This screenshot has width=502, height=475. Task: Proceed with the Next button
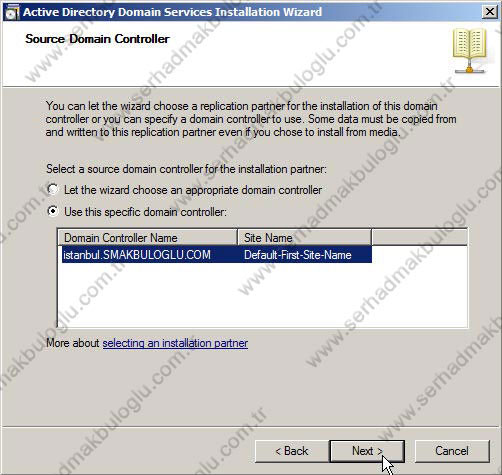pyautogui.click(x=367, y=451)
